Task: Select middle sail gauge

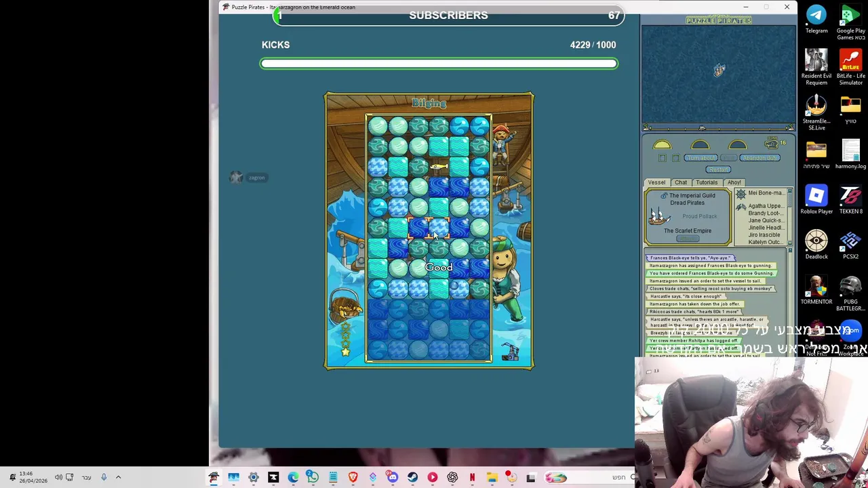Action: click(x=700, y=145)
